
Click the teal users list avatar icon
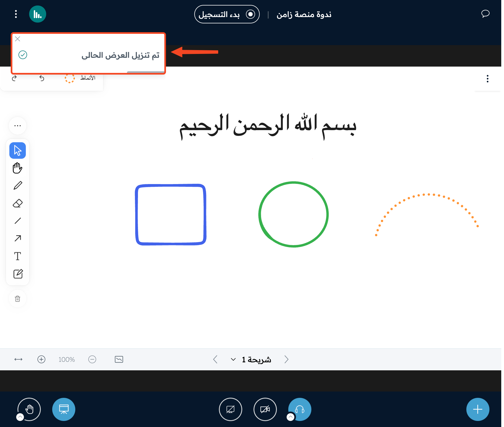(x=38, y=14)
